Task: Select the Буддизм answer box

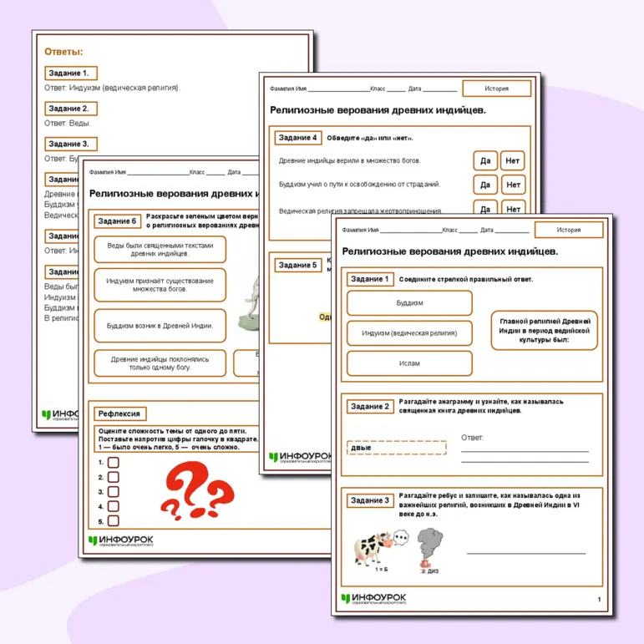Action: click(x=409, y=303)
